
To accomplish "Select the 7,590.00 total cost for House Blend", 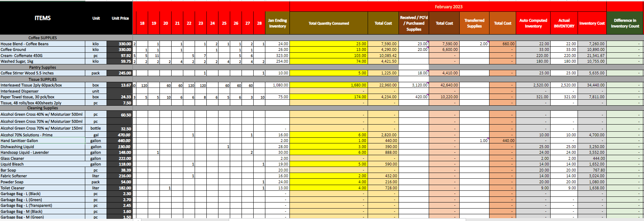I will point(383,44).
